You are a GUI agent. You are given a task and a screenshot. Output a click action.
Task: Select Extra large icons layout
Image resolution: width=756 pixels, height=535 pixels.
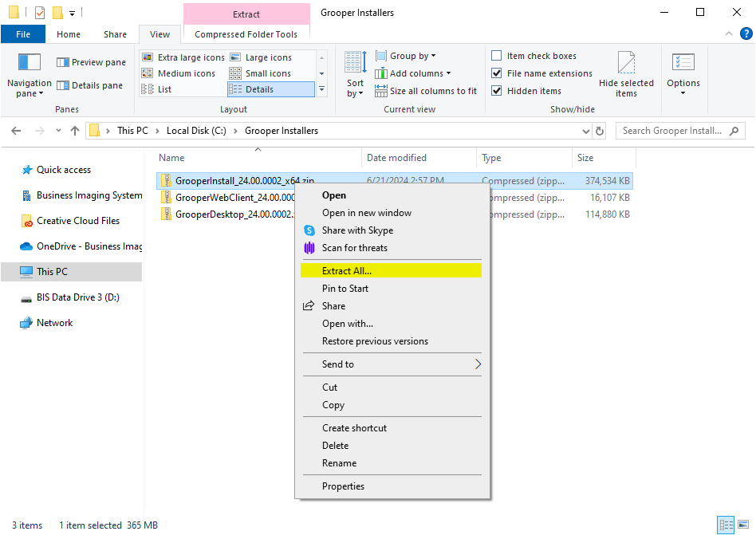coord(183,57)
